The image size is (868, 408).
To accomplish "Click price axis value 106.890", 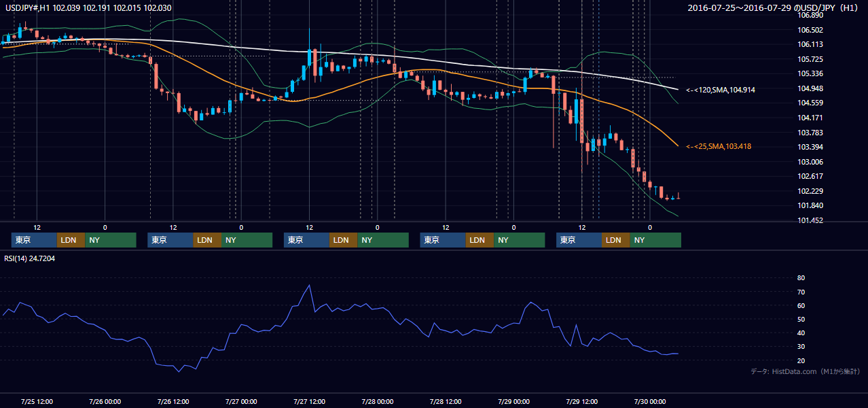I will (811, 15).
